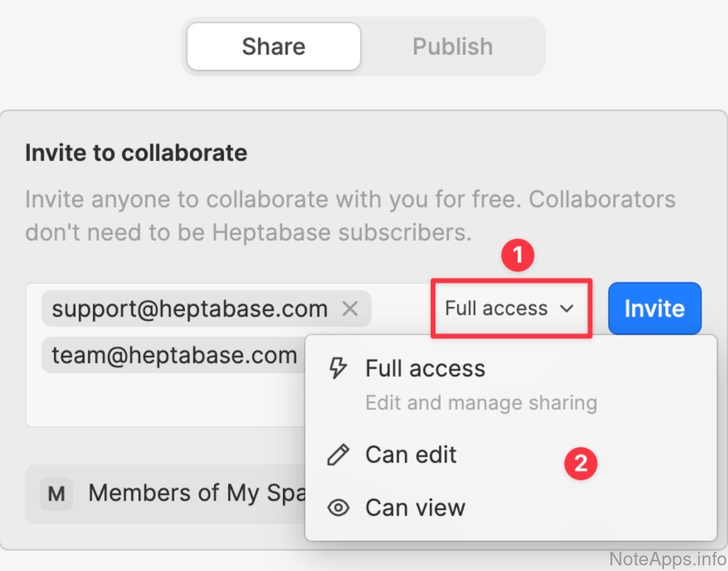Click the support@heptabase.com email chip
This screenshot has height=571, width=728.
pyautogui.click(x=190, y=309)
